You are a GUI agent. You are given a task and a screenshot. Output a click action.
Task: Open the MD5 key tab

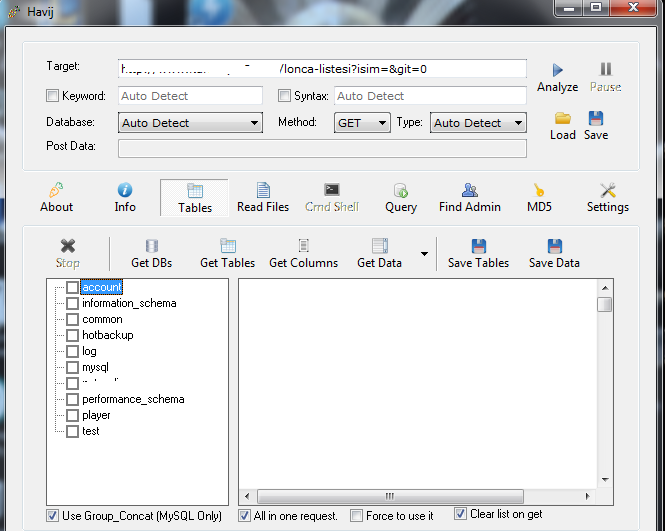click(539, 198)
